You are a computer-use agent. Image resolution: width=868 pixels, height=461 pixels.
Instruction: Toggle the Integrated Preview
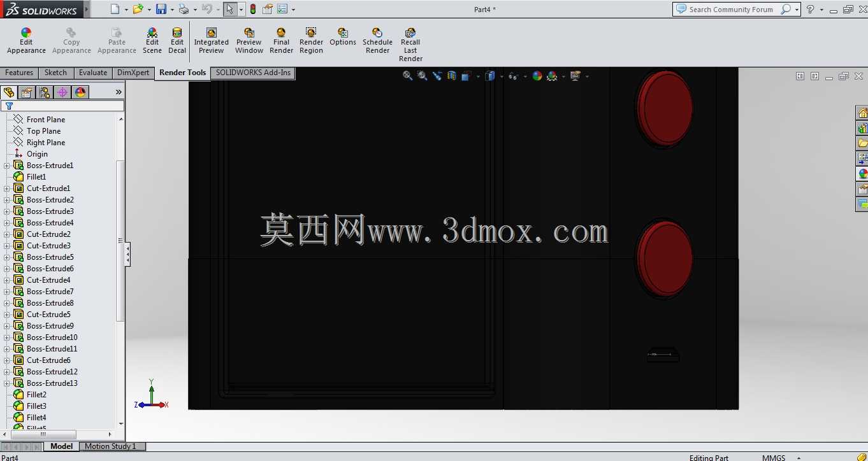[212, 41]
